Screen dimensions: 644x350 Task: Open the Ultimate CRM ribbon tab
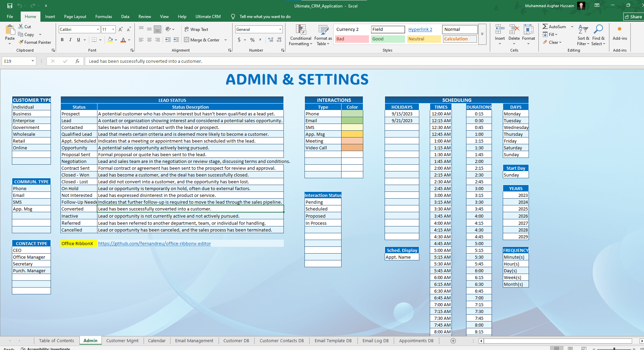pos(208,17)
